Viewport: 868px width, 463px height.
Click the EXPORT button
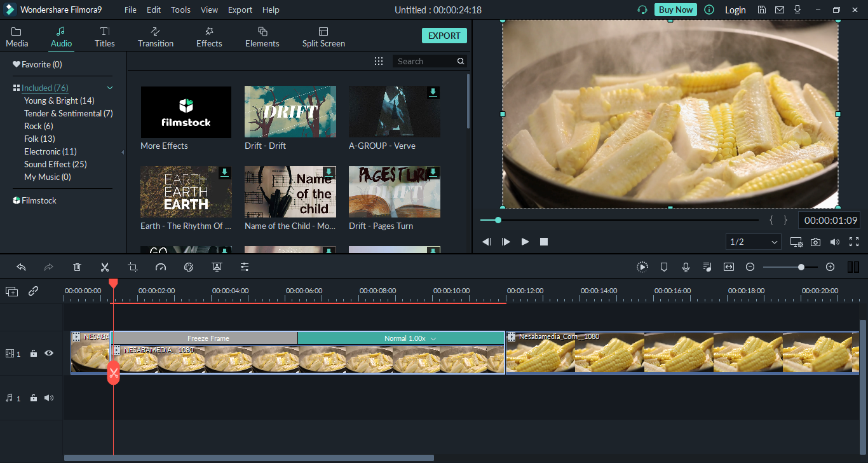tap(444, 36)
